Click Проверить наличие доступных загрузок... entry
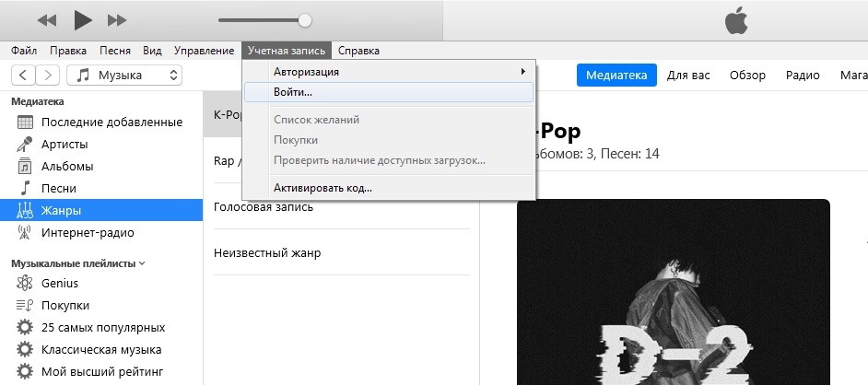The width and height of the screenshot is (868, 385). [x=389, y=161]
